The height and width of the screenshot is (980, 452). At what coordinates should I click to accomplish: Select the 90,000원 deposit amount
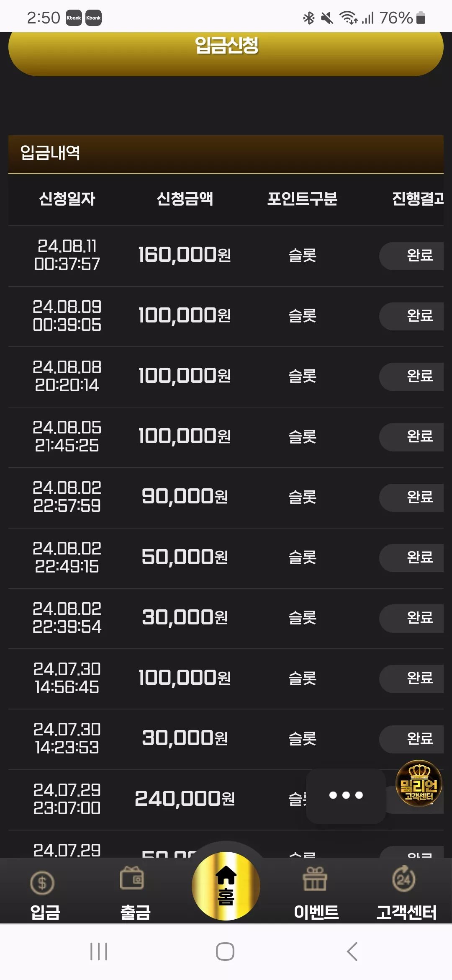[x=185, y=497]
